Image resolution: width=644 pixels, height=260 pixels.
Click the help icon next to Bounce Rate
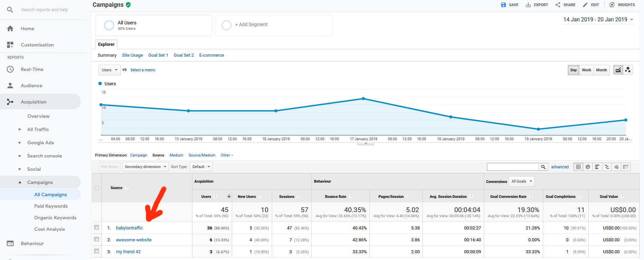(x=351, y=197)
